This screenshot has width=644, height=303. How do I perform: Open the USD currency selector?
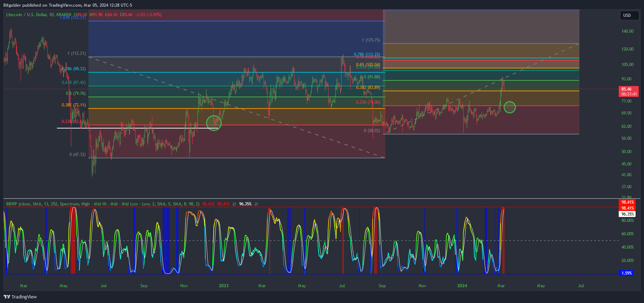click(x=629, y=15)
